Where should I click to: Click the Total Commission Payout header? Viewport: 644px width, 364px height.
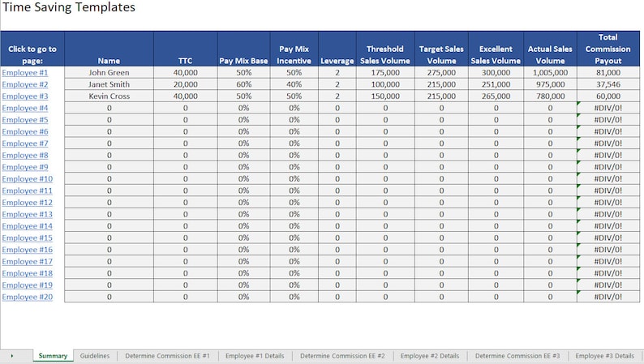tap(608, 49)
